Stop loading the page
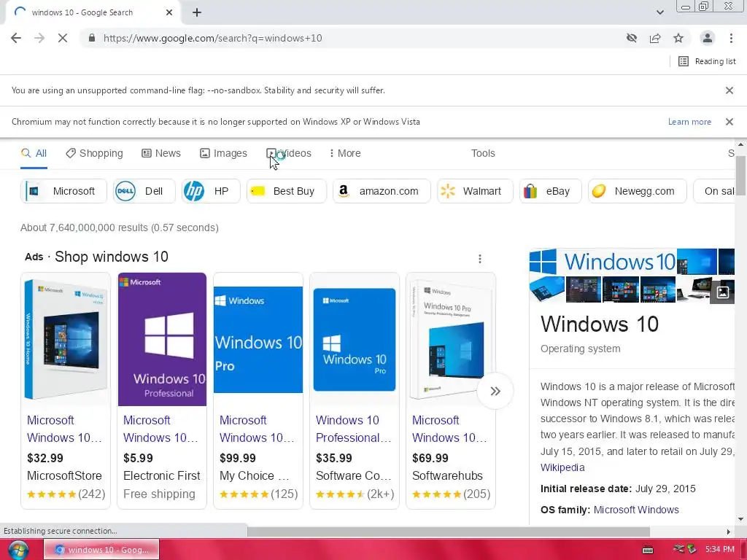The image size is (747, 560). point(63,38)
